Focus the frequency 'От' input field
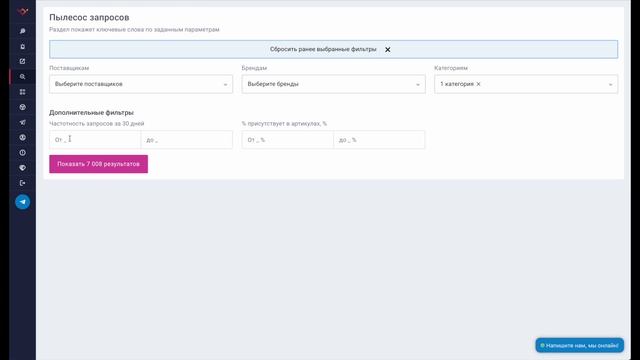The image size is (640, 360). (95, 140)
